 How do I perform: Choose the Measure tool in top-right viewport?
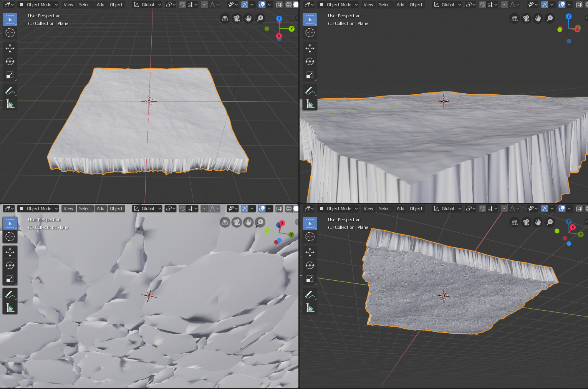pos(310,104)
